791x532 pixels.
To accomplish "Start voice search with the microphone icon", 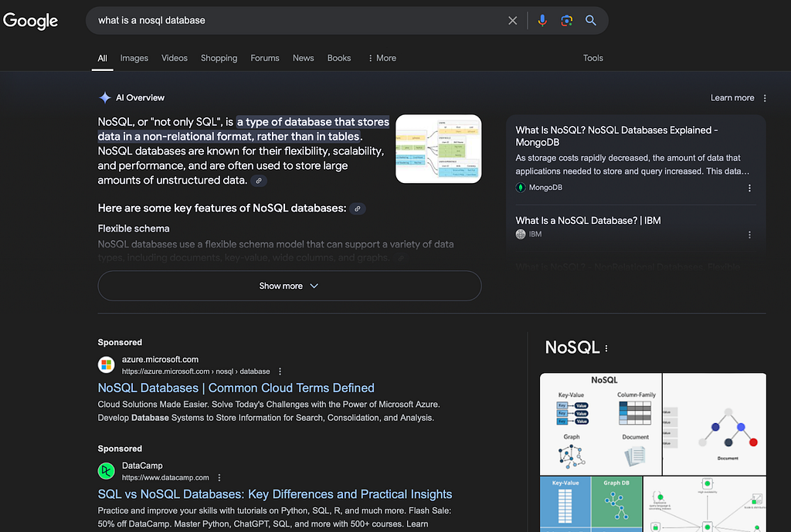I will tap(542, 21).
